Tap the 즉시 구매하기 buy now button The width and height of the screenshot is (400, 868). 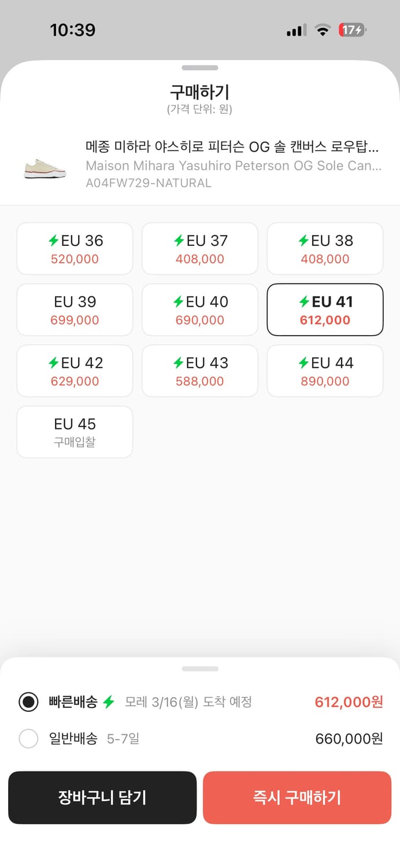click(x=298, y=797)
